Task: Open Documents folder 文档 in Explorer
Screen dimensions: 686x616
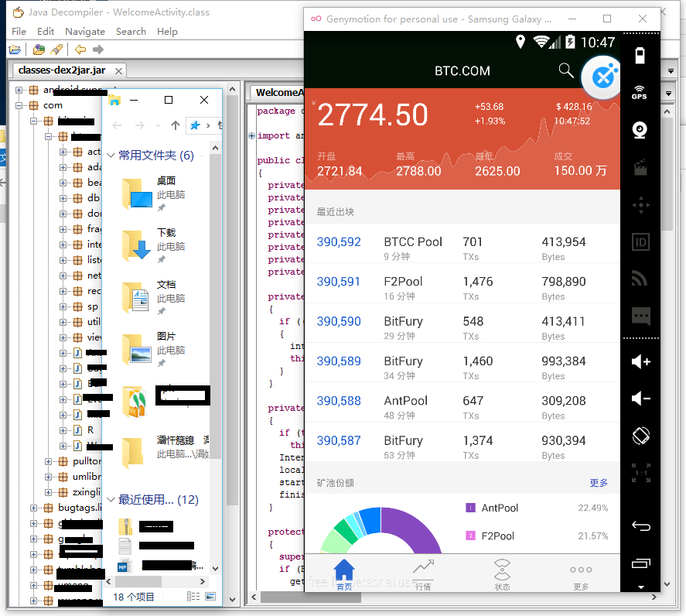Action: pos(154,298)
